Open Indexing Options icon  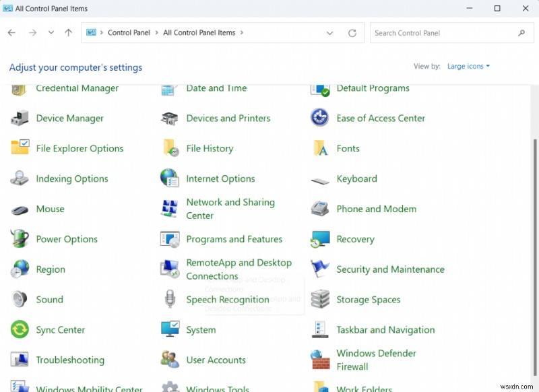[x=20, y=178]
